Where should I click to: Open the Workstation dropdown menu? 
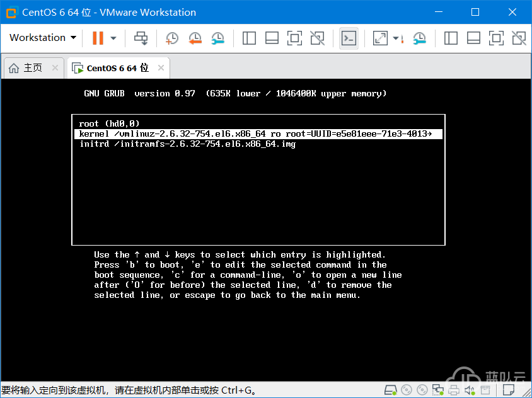click(43, 38)
